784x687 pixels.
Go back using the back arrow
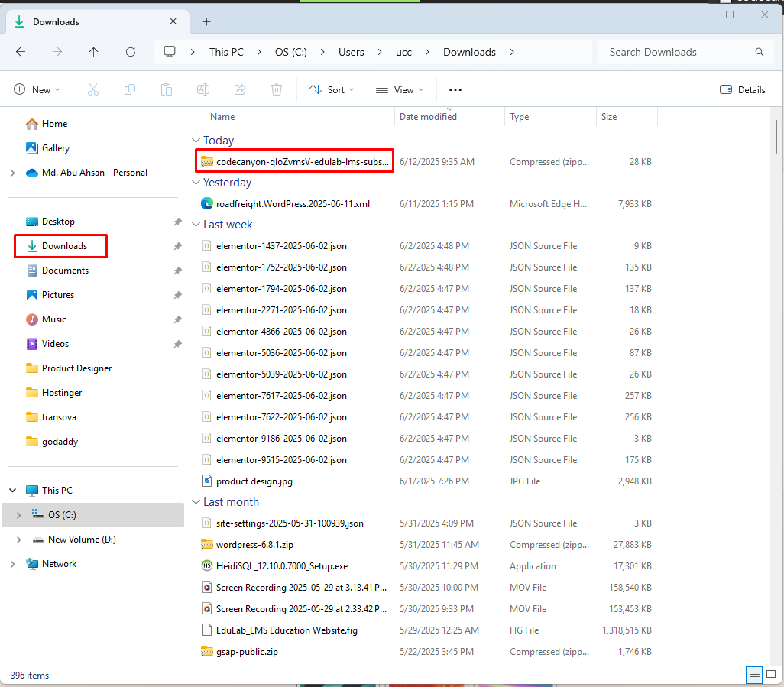21,52
